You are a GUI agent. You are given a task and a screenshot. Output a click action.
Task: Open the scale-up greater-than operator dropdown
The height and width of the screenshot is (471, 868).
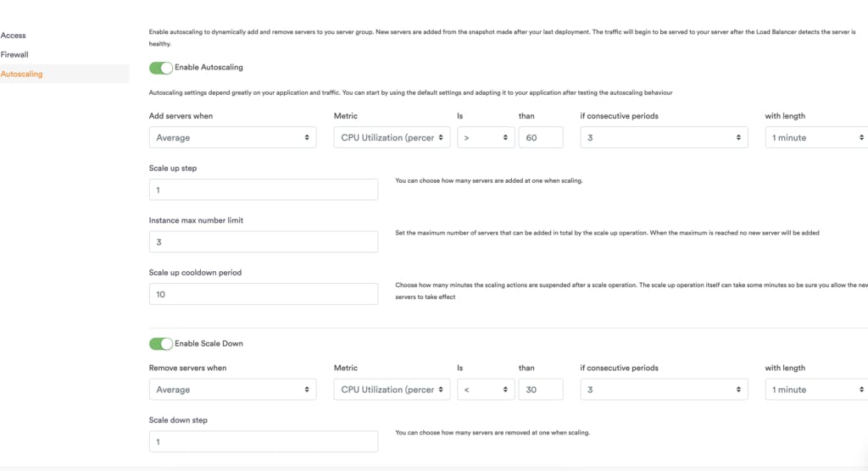tap(486, 137)
